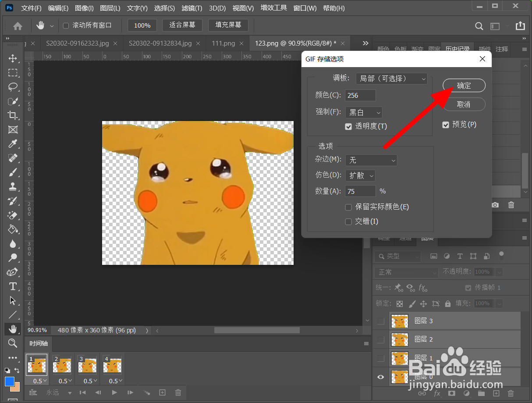This screenshot has height=403, width=532.
Task: Select the Eyedropper tool
Action: coord(13,144)
